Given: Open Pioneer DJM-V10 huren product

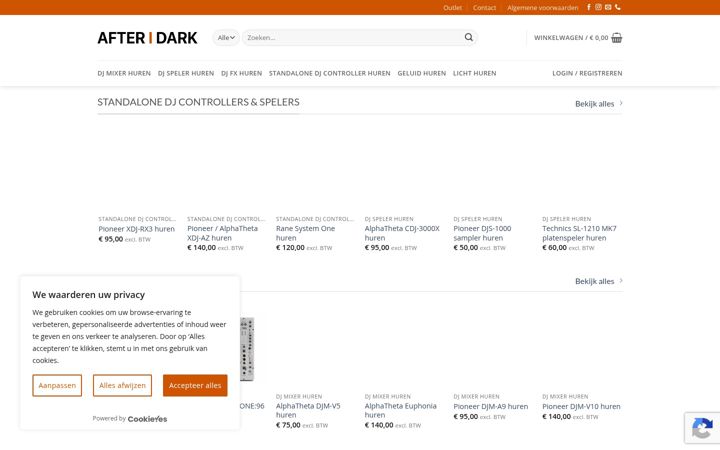Looking at the screenshot, I should pos(581,406).
